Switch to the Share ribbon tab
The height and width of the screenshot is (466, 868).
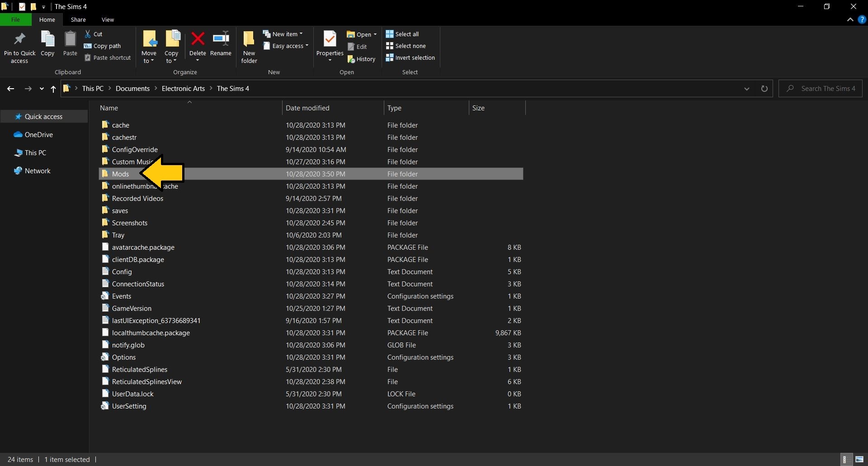pos(78,19)
